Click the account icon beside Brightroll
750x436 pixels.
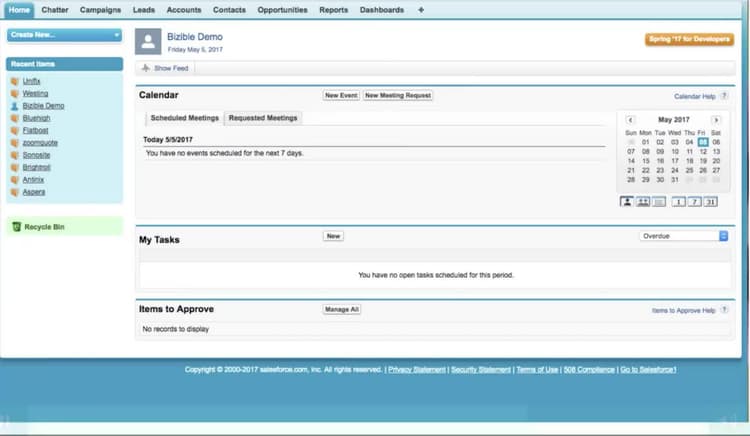click(15, 167)
